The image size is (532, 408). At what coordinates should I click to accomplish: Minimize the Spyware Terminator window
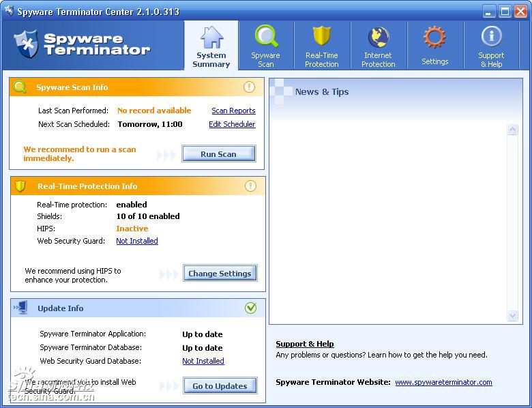(488, 11)
